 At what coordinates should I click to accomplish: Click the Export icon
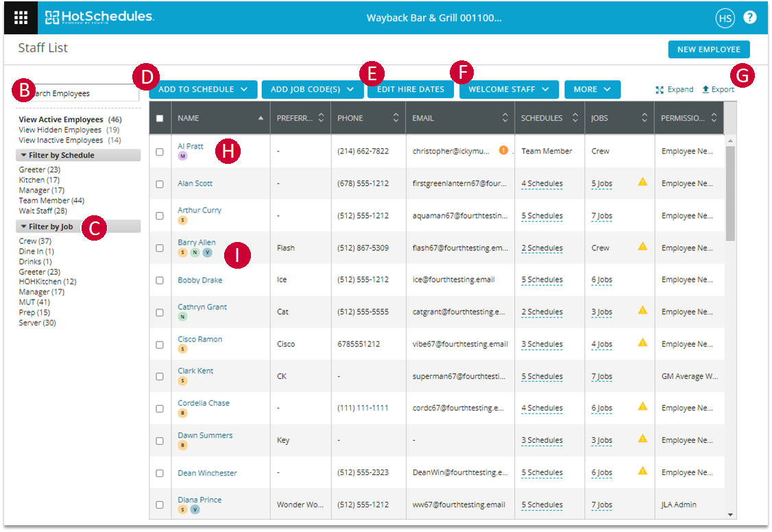point(705,90)
